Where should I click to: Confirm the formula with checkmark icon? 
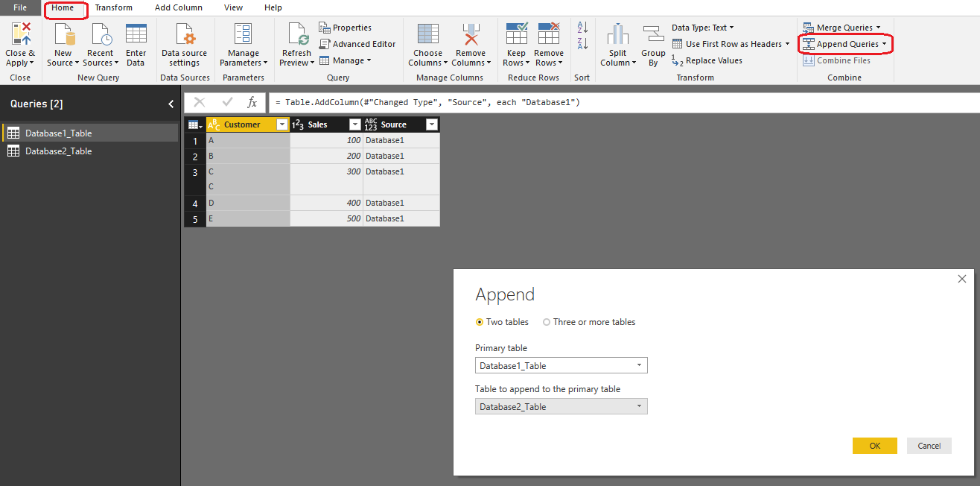click(227, 102)
